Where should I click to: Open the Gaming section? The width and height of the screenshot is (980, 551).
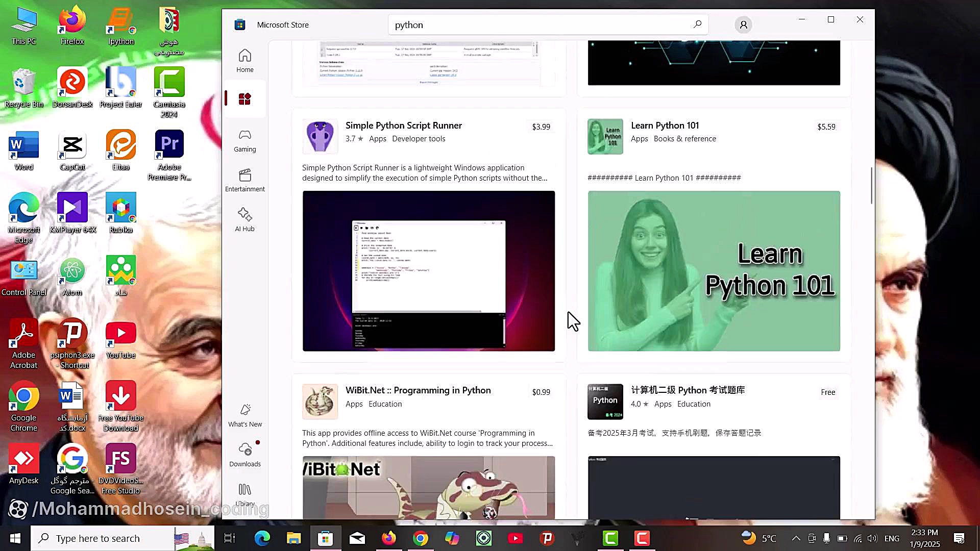point(244,140)
